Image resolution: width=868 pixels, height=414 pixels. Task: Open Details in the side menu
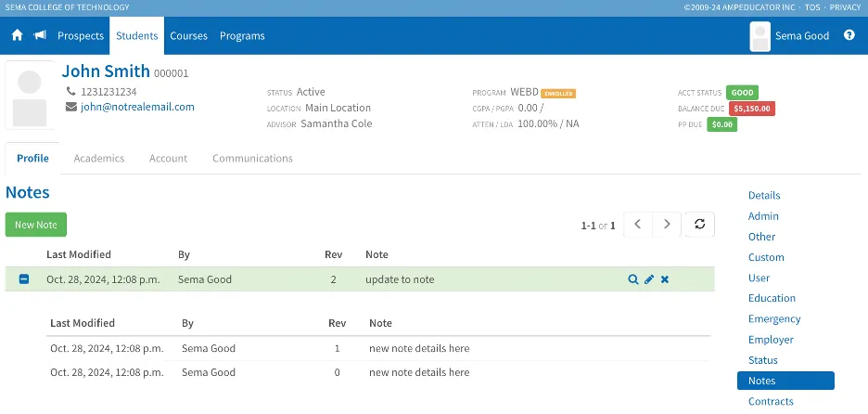click(x=764, y=195)
